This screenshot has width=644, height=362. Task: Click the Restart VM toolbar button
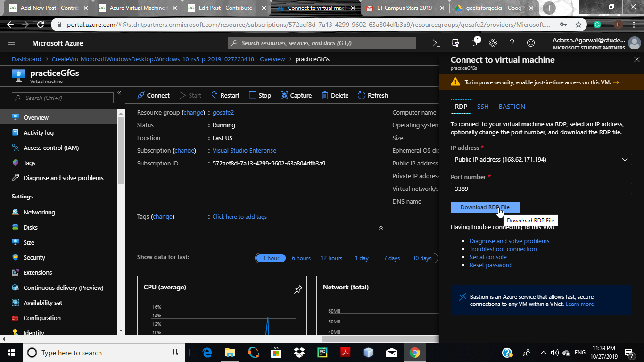point(225,95)
